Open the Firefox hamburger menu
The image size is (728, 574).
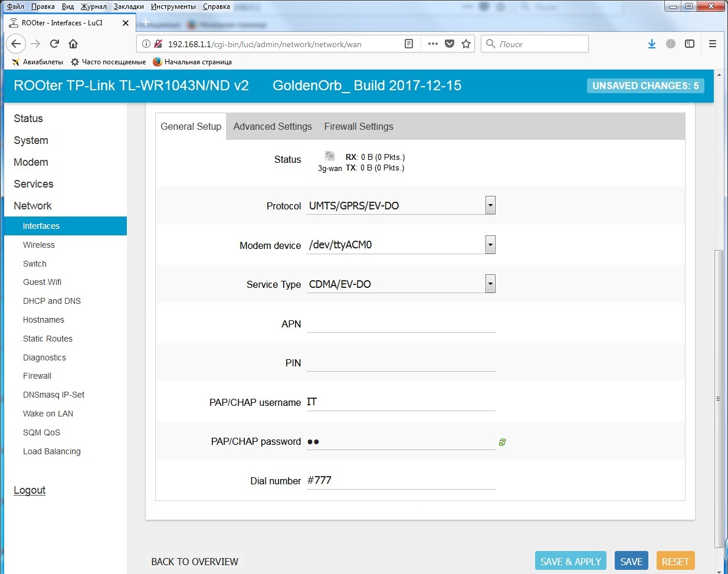click(x=713, y=44)
